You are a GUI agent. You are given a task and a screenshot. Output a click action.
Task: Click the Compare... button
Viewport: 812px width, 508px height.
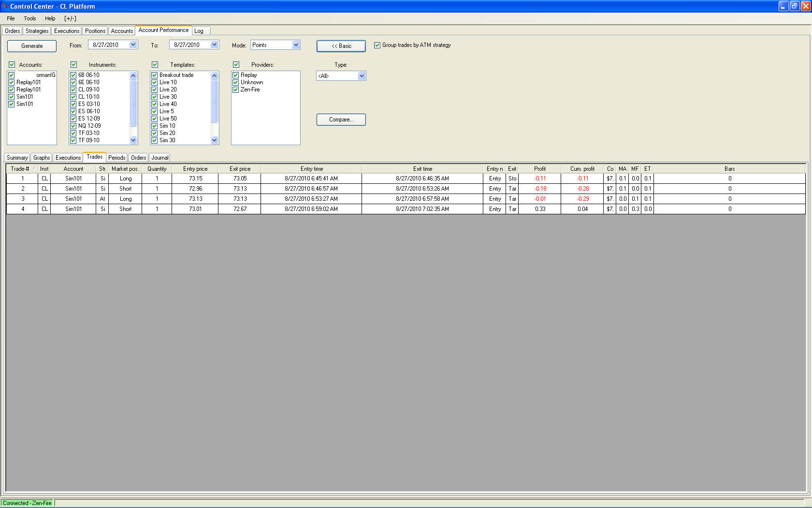(x=341, y=120)
